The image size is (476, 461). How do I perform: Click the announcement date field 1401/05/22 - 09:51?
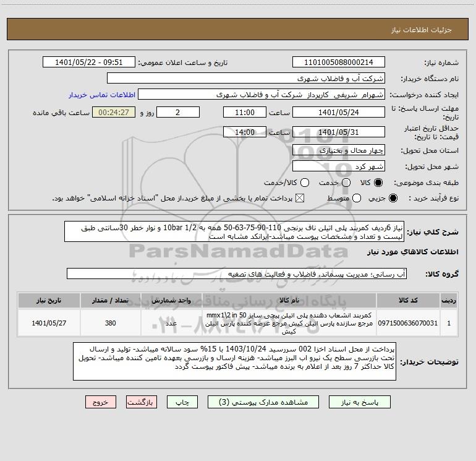tap(88, 62)
